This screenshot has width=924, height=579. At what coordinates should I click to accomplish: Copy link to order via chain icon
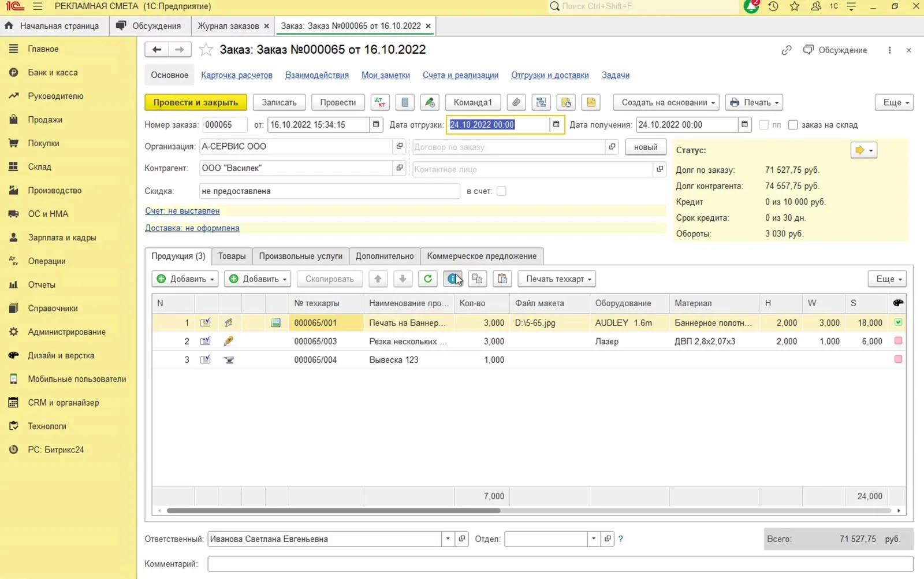pos(787,50)
